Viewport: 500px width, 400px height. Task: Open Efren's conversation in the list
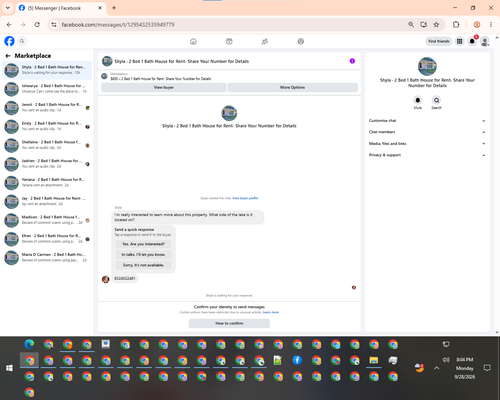tap(47, 238)
